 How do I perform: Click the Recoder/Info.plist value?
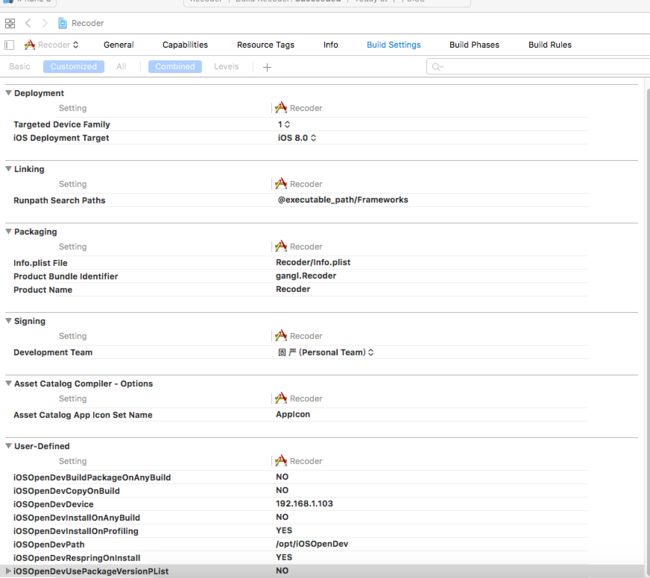pos(313,262)
